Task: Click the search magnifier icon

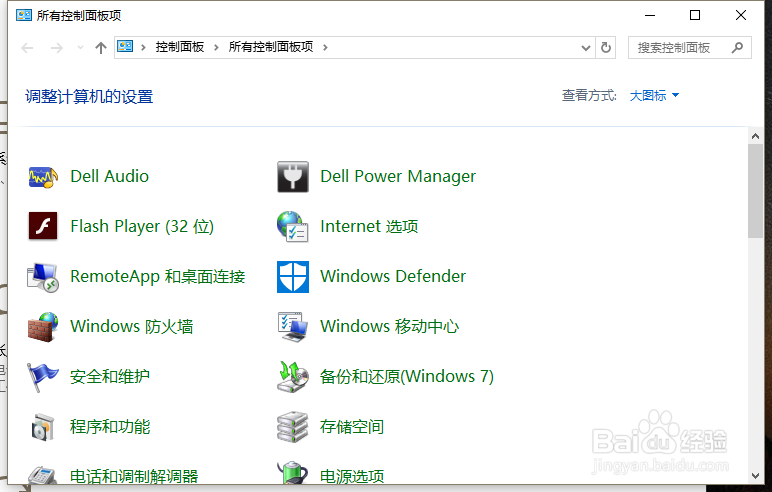Action: [737, 47]
